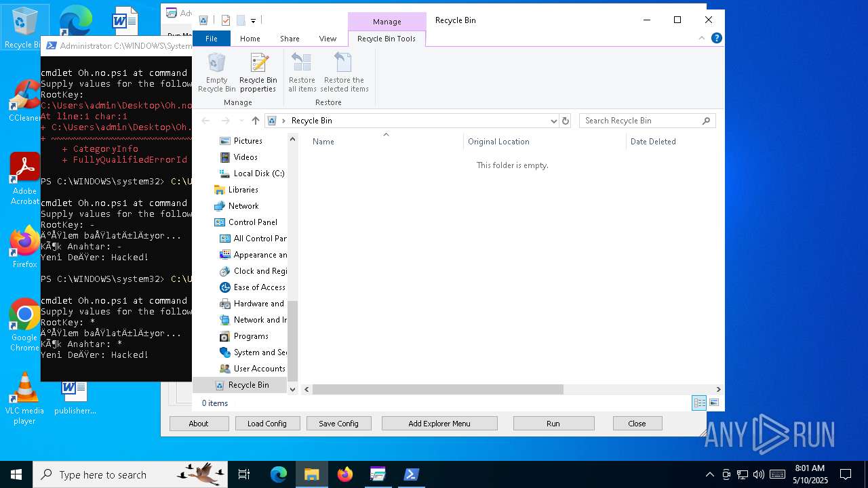Select Firefox desktop shortcut
This screenshot has width=868, height=488.
24,247
